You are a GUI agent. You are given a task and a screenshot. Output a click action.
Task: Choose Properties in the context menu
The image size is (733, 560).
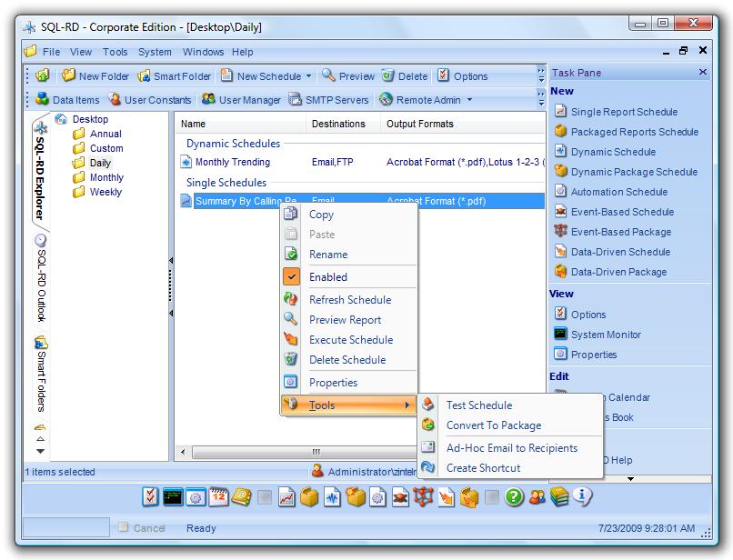click(349, 383)
